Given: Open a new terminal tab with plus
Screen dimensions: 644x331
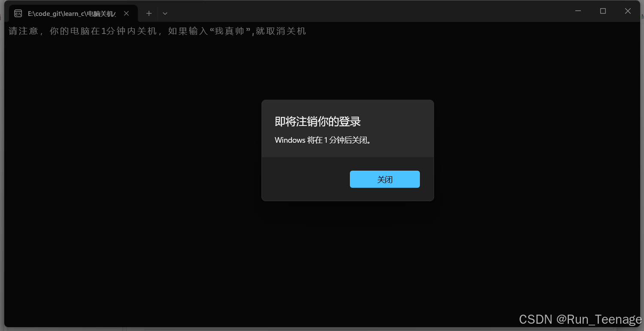Looking at the screenshot, I should pyautogui.click(x=149, y=13).
